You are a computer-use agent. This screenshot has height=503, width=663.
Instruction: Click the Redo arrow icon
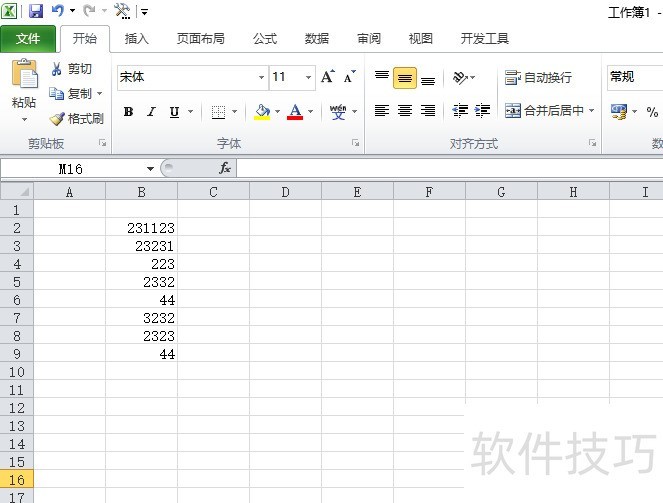click(x=89, y=11)
